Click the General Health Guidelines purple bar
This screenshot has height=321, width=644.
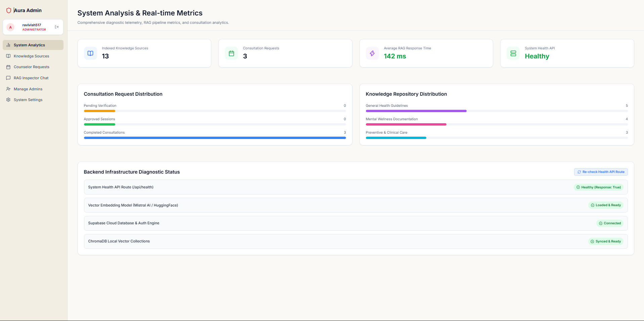[416, 111]
